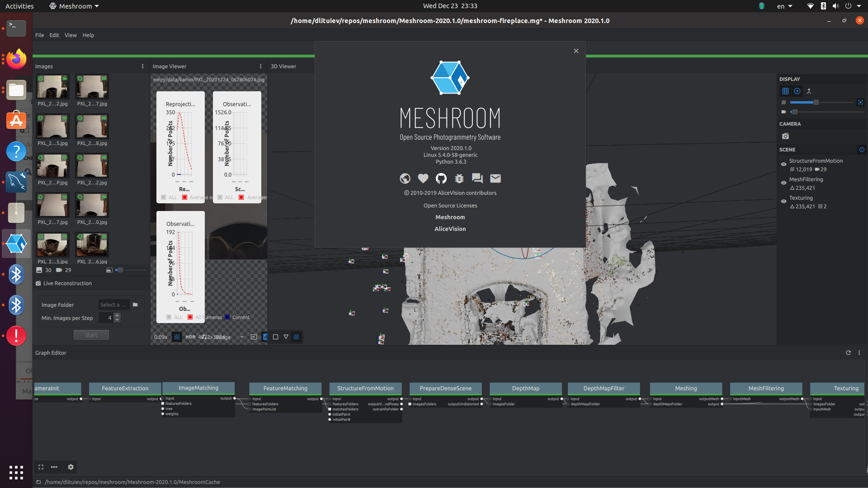
Task: Open the Graph Editor settings gear icon
Action: (x=71, y=467)
